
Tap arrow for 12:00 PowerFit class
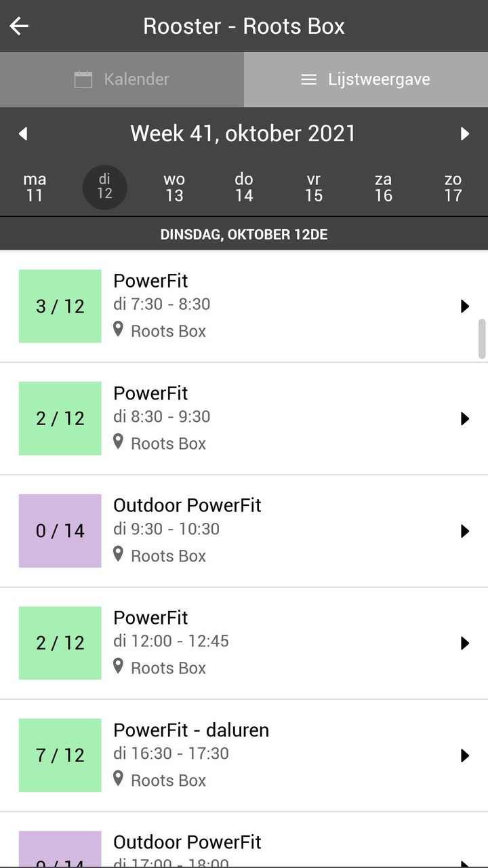pos(465,643)
